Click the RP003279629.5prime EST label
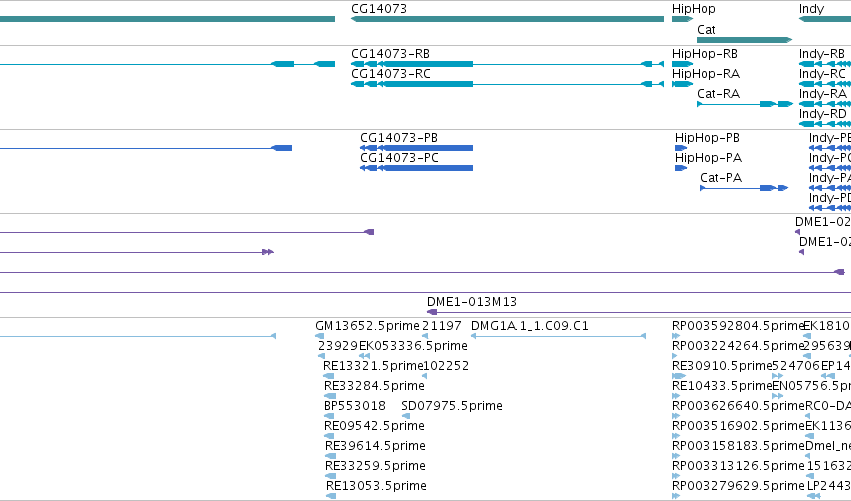Image resolution: width=851 pixels, height=501 pixels. tap(738, 487)
